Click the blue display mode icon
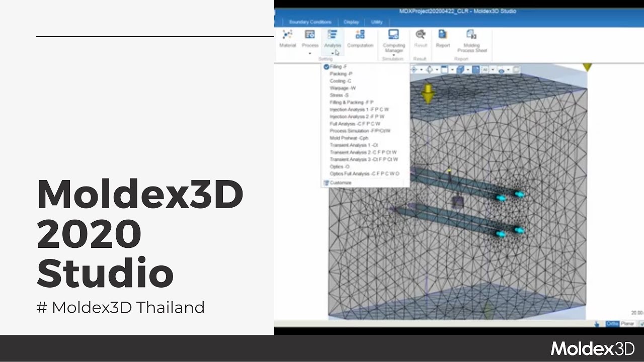644x362 pixels. click(x=475, y=70)
